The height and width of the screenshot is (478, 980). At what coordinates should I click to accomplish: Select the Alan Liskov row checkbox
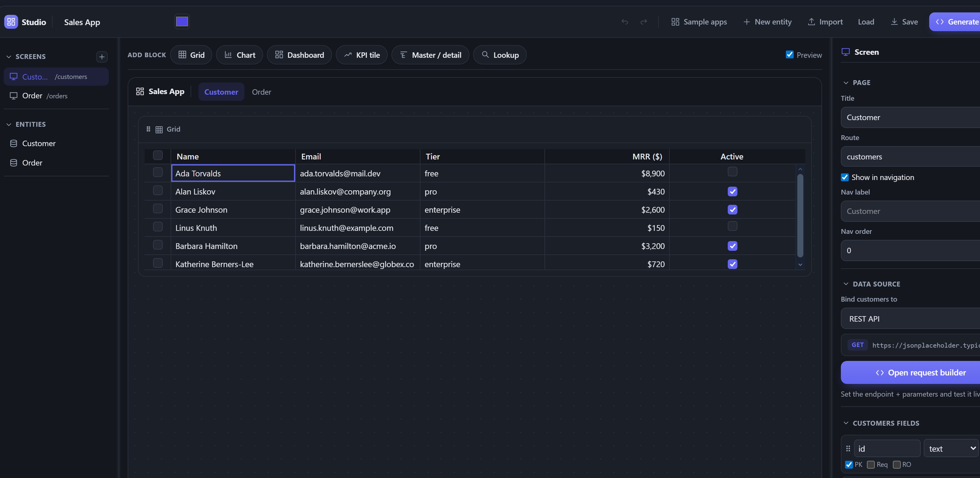coord(158,190)
